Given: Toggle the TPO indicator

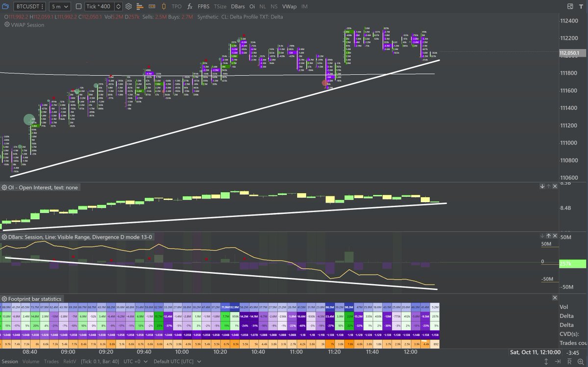Looking at the screenshot, I should [x=176, y=7].
